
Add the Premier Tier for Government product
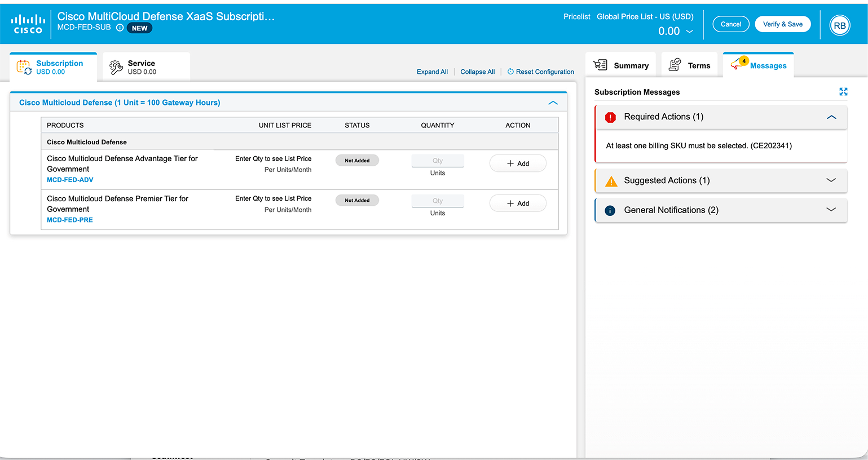(518, 204)
